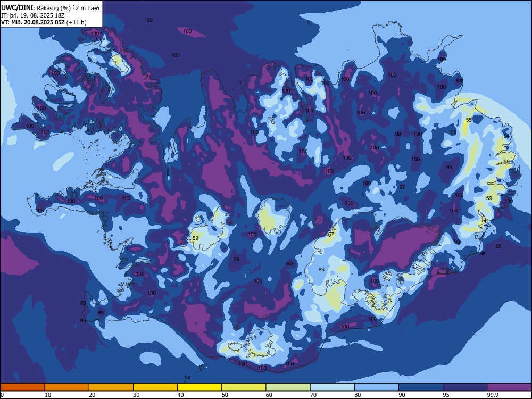The height and width of the screenshot is (399, 532).
Task: Click the light blue 80–90 legend swatch
Action: (377, 387)
